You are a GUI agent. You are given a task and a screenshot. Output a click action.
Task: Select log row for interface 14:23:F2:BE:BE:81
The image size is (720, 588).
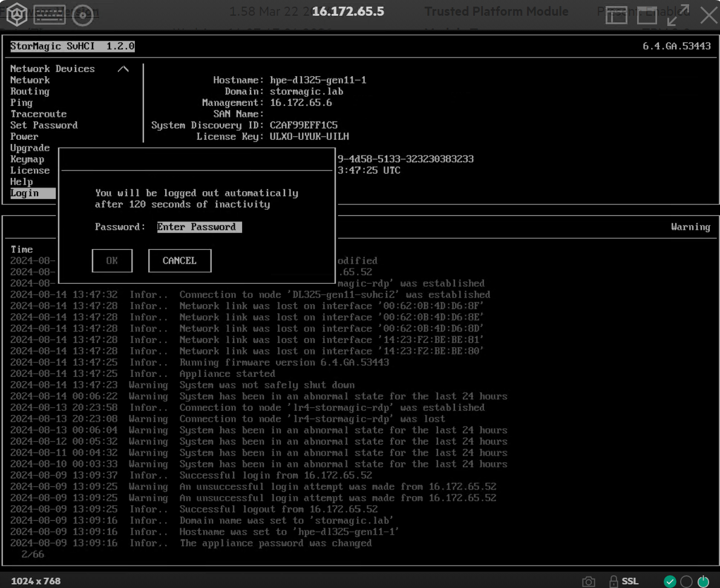point(247,340)
